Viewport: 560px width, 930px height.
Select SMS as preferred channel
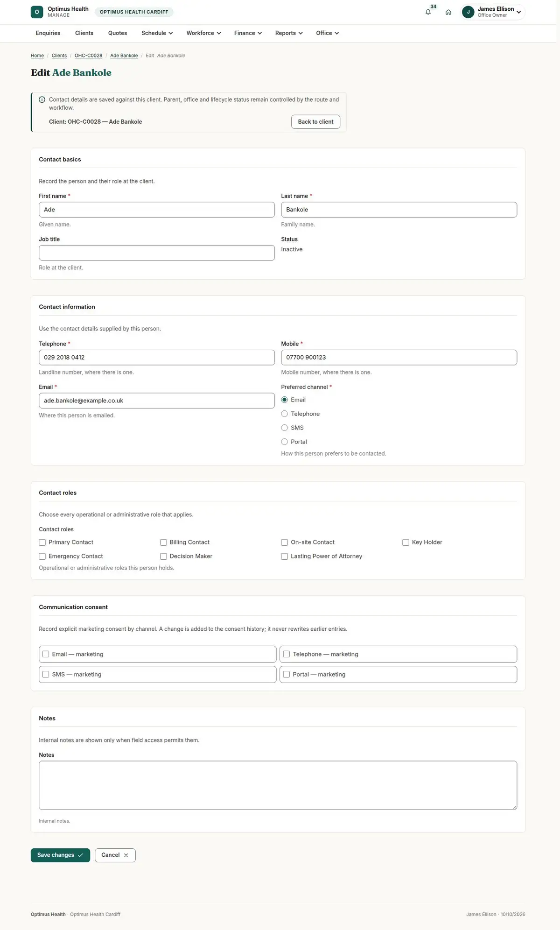click(x=284, y=428)
